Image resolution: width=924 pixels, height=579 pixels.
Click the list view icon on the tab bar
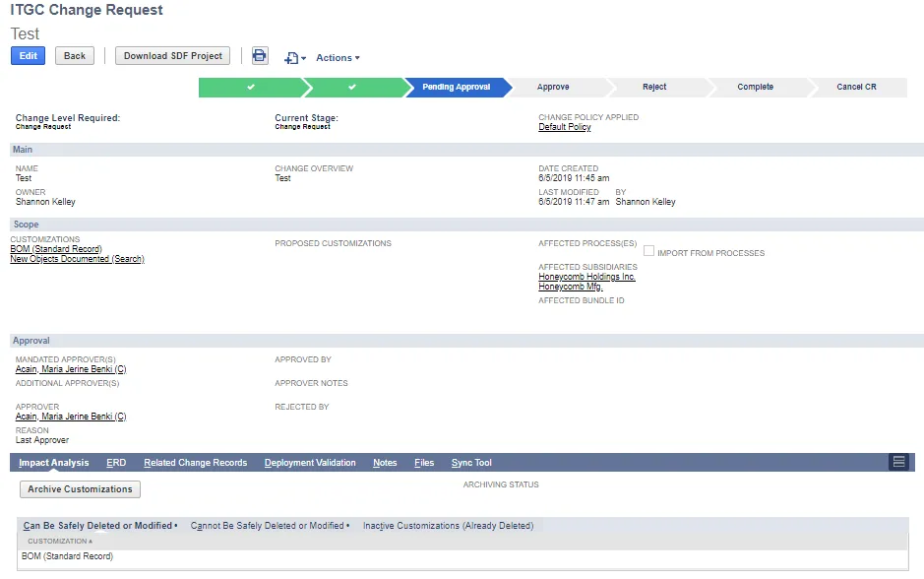pyautogui.click(x=898, y=462)
